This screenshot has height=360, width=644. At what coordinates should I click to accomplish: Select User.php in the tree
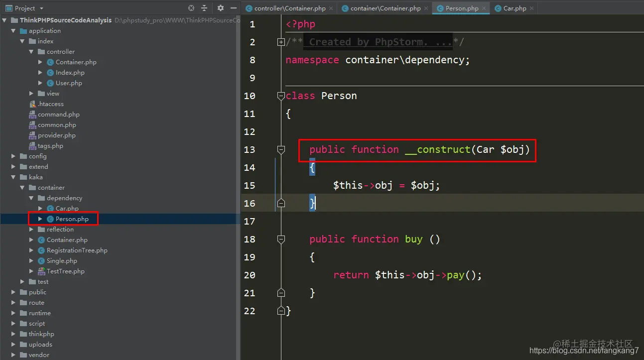[x=69, y=83]
